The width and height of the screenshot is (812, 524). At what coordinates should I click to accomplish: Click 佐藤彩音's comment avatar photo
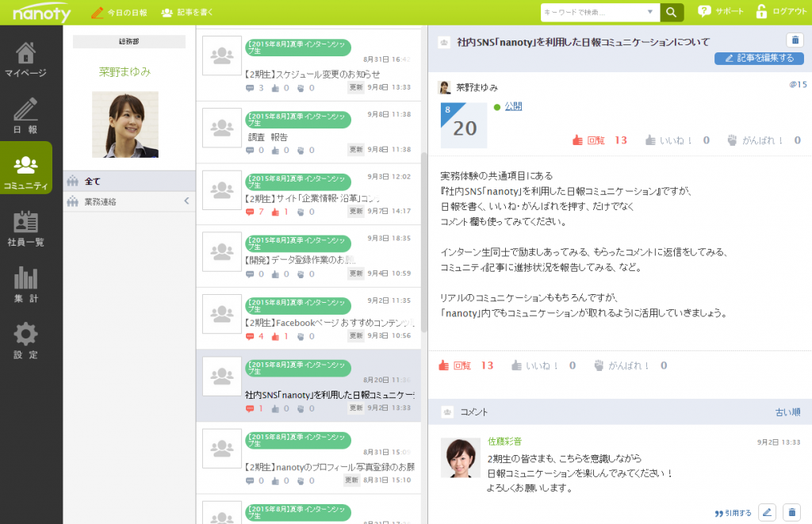[x=461, y=457]
